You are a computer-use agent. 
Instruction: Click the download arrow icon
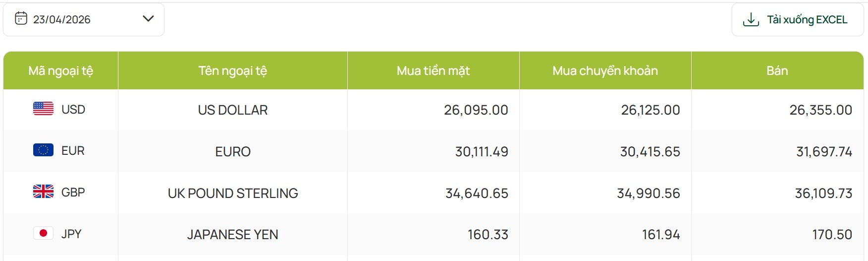click(x=751, y=20)
